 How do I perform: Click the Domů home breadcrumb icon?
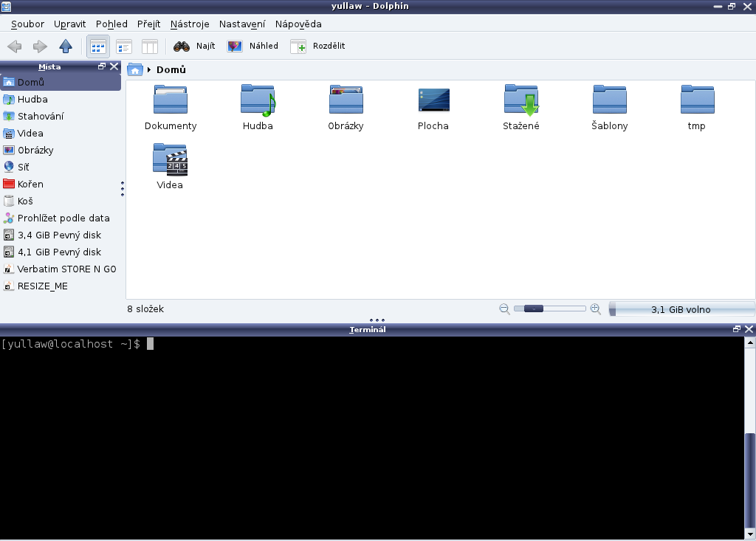coord(135,69)
